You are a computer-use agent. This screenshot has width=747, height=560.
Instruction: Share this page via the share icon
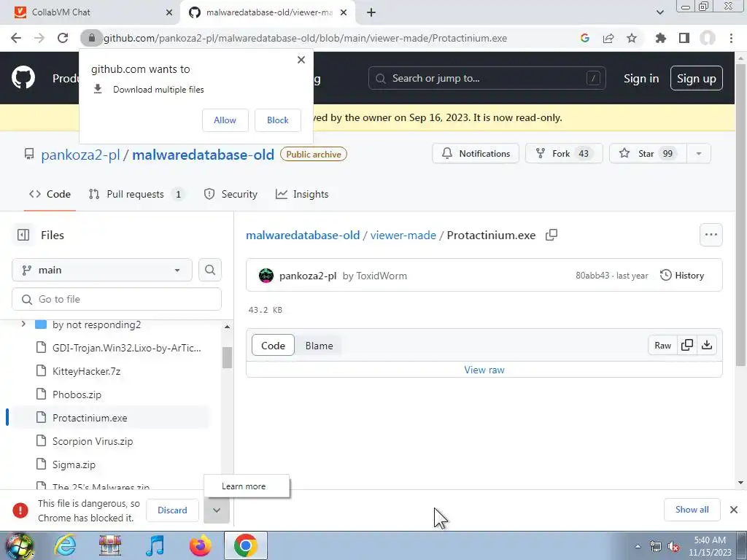608,38
